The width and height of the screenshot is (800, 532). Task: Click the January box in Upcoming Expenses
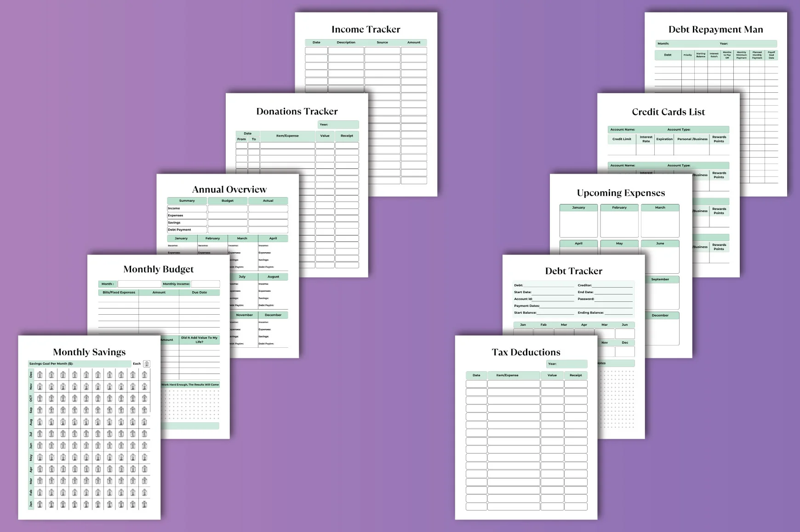[578, 221]
